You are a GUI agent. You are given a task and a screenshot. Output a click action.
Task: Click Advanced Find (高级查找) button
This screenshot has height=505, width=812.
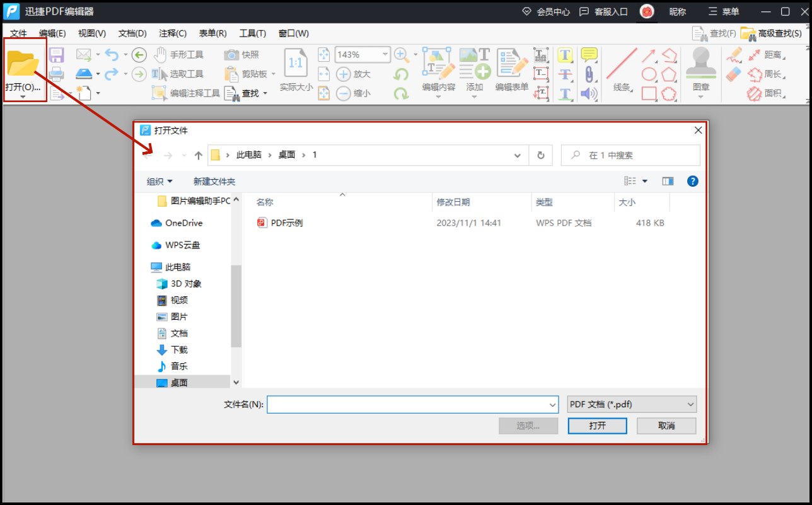click(x=772, y=33)
